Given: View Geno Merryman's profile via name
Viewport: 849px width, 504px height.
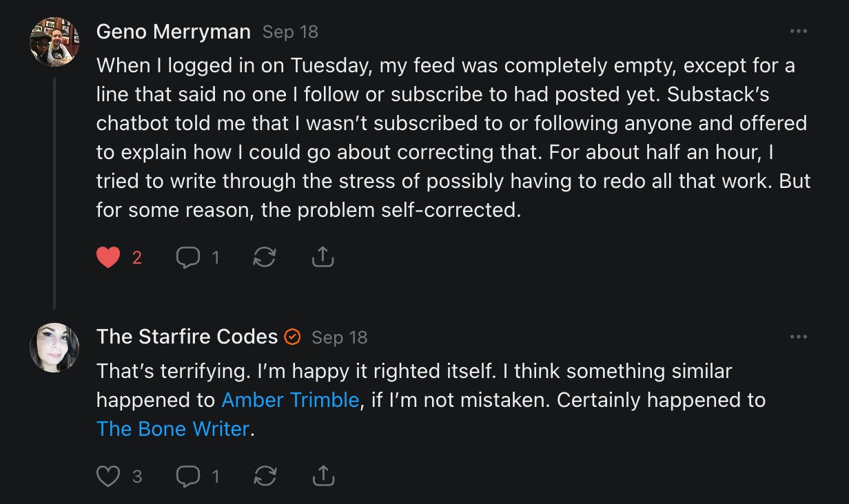Looking at the screenshot, I should pyautogui.click(x=173, y=32).
